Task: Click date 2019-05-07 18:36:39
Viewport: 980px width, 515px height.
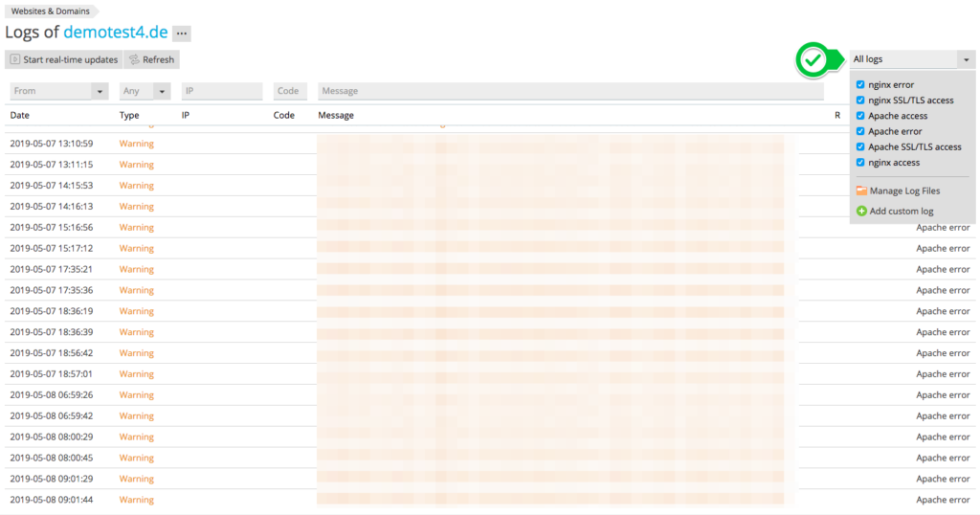Action: (52, 332)
